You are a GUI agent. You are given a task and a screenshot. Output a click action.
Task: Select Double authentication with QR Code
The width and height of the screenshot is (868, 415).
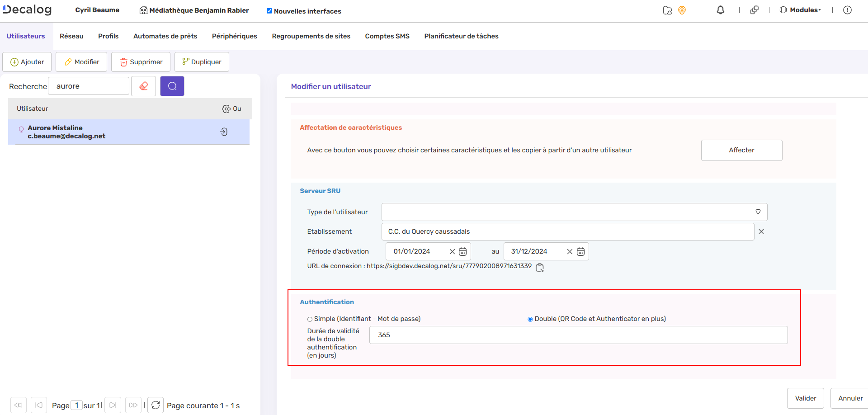point(529,319)
